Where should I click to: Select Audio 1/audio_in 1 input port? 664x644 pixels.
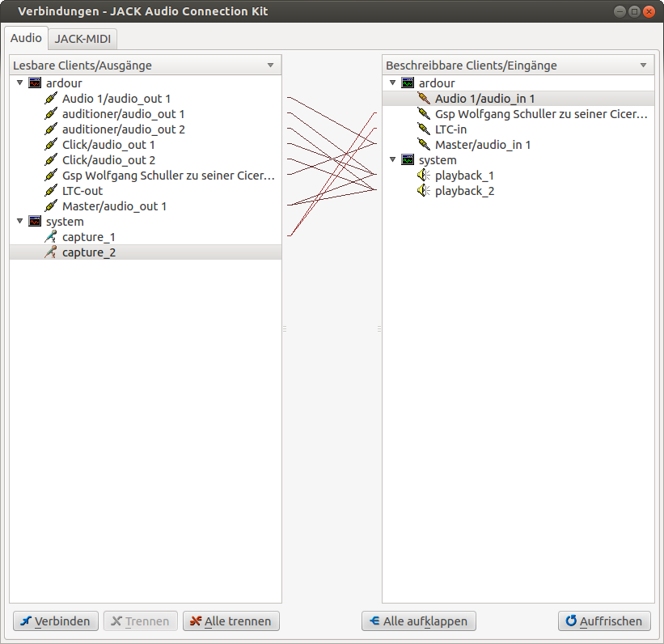(518, 98)
